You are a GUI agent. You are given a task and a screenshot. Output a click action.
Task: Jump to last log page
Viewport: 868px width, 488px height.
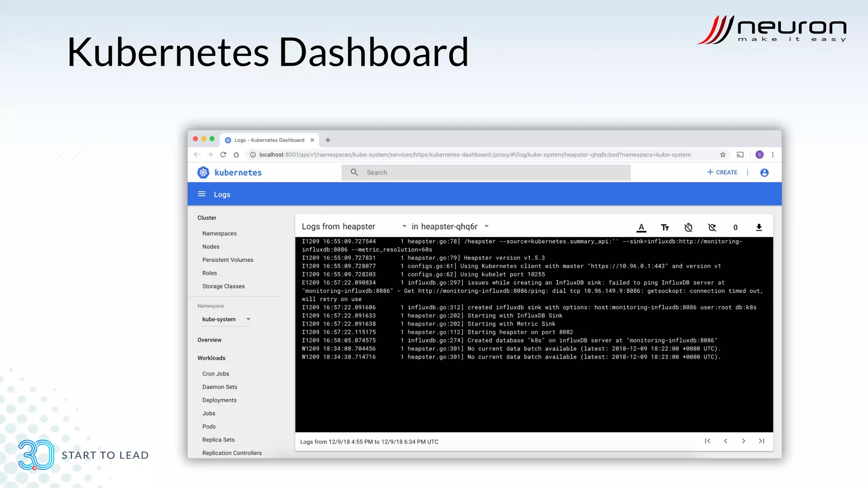(761, 441)
